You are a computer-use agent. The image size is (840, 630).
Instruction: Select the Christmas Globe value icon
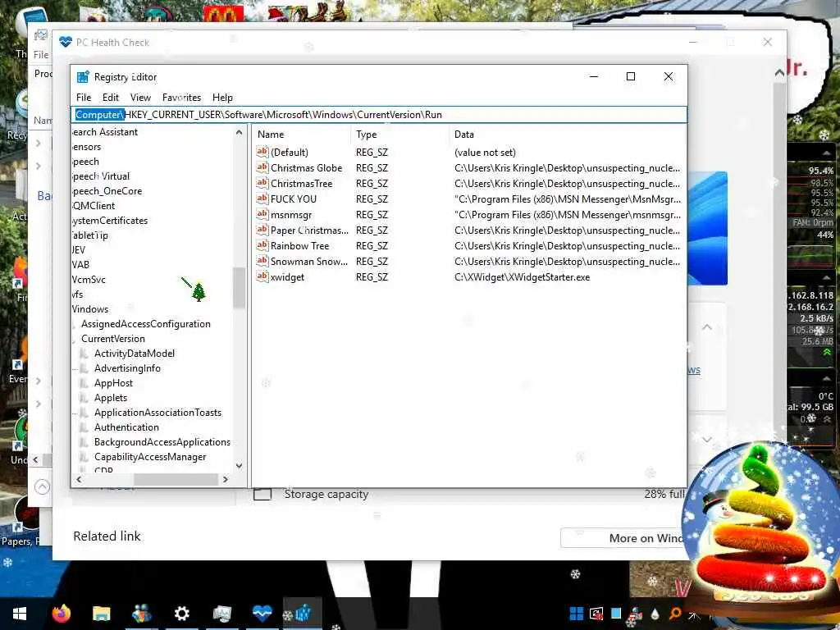[262, 167]
